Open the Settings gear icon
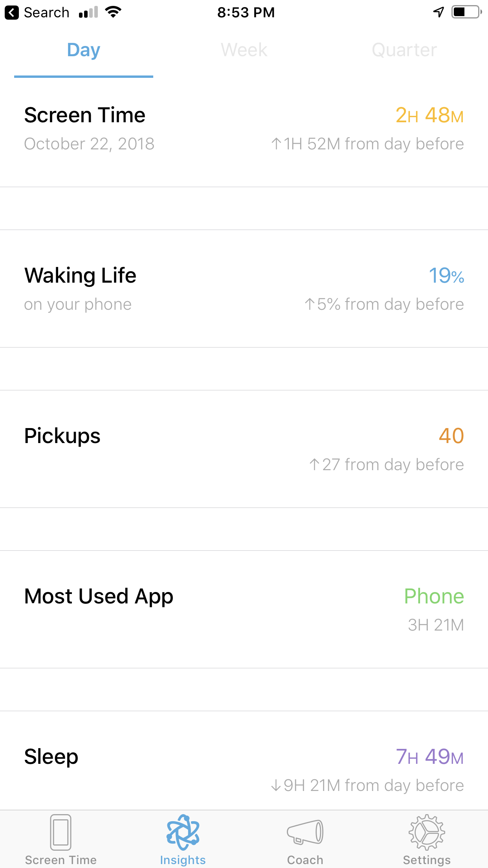This screenshot has width=488, height=868. pyautogui.click(x=427, y=832)
